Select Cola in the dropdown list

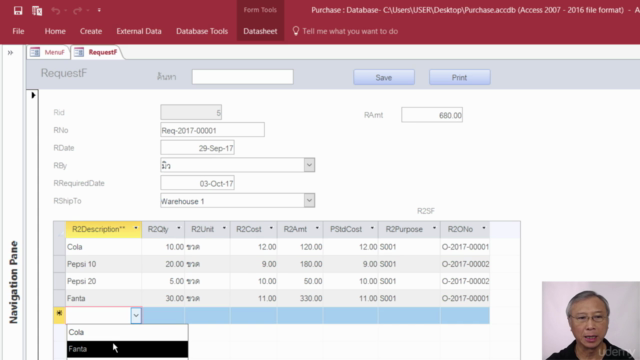click(127, 332)
